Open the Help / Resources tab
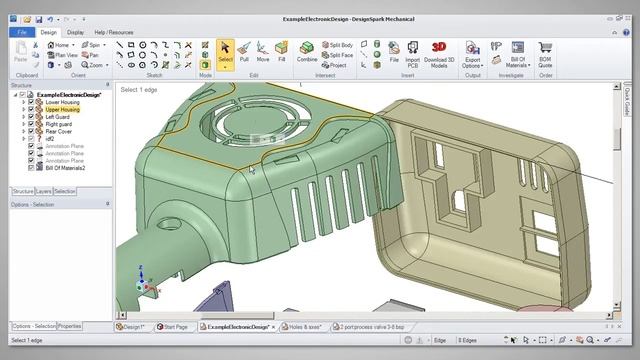The height and width of the screenshot is (360, 640). pyautogui.click(x=113, y=32)
